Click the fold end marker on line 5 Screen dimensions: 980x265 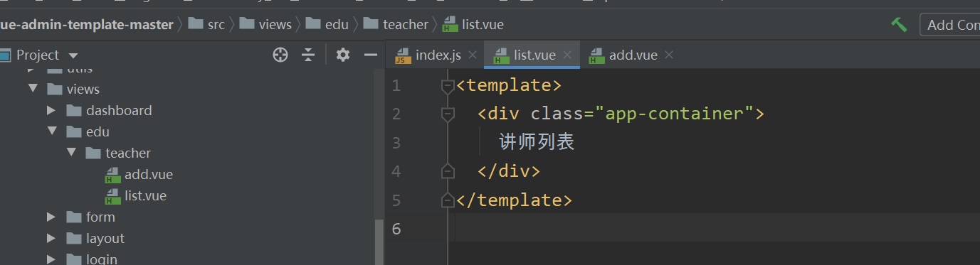point(448,200)
